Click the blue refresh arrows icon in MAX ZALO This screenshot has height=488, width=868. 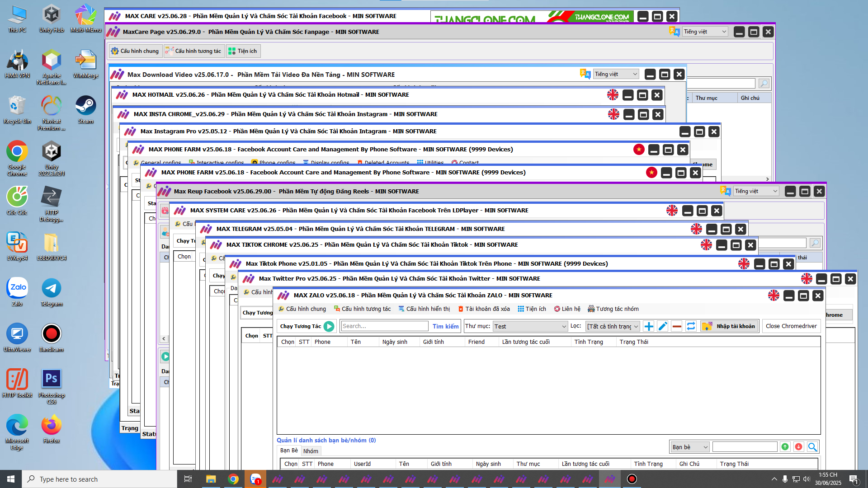pos(691,326)
